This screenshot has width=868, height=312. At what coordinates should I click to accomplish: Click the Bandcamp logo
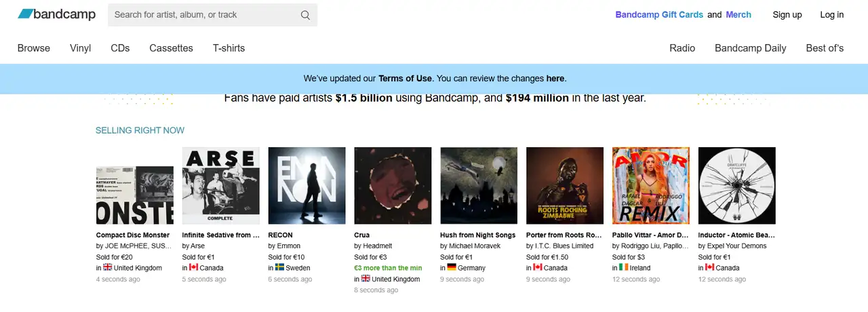(x=56, y=14)
